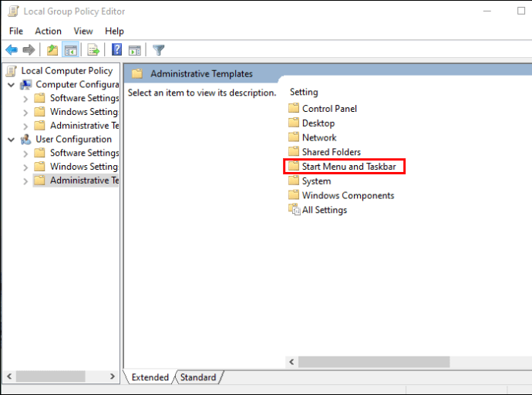Click the Network folder icon
Image resolution: width=532 pixels, height=395 pixels.
tap(294, 137)
